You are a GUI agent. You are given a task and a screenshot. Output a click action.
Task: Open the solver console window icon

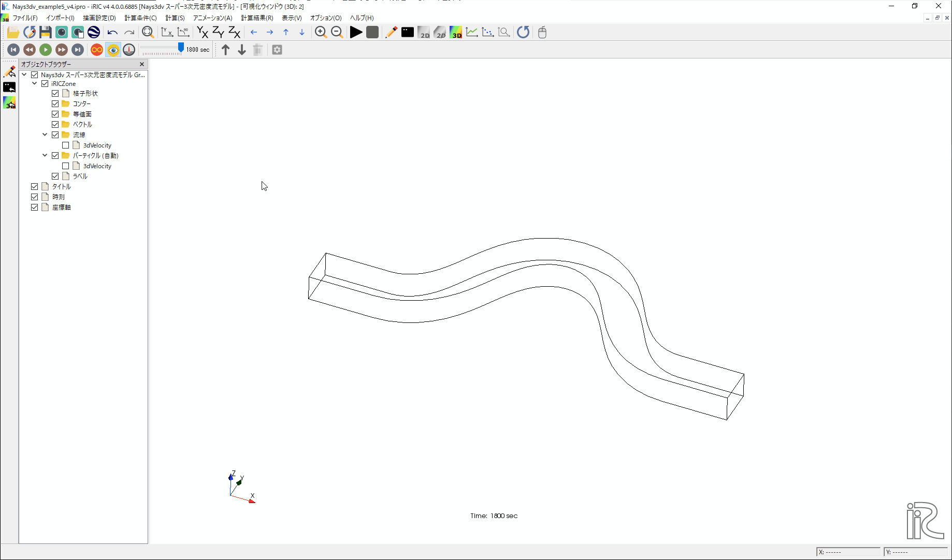[408, 32]
